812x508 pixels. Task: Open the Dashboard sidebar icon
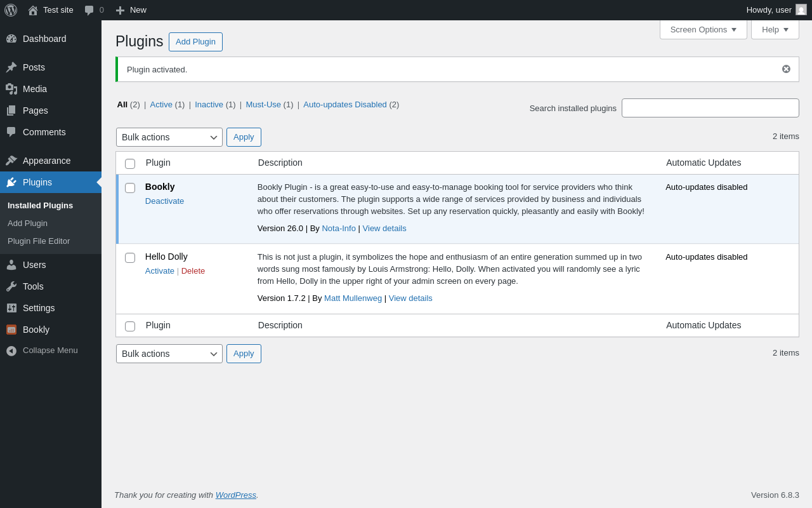(x=11, y=39)
